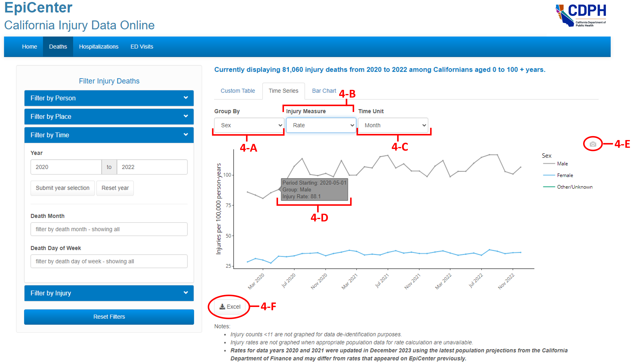Open the Time Unit dropdown
This screenshot has width=639, height=364.
coord(393,125)
